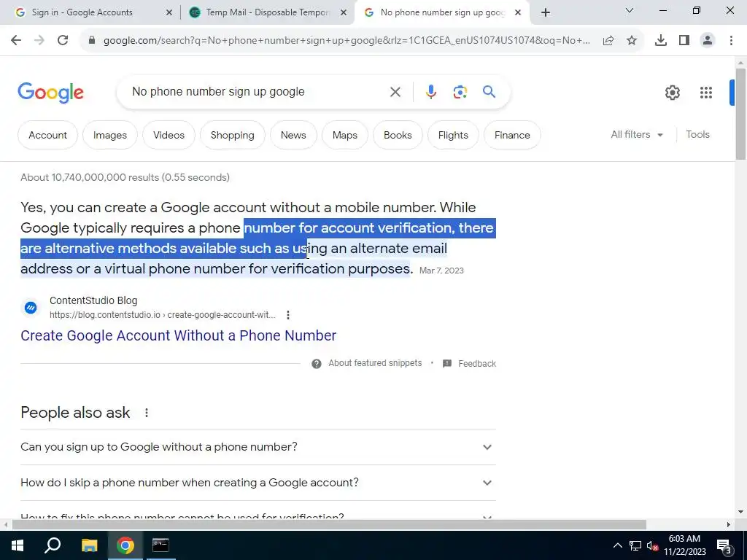Click the magnifier search submit icon
The width and height of the screenshot is (747, 560).
pyautogui.click(x=489, y=92)
